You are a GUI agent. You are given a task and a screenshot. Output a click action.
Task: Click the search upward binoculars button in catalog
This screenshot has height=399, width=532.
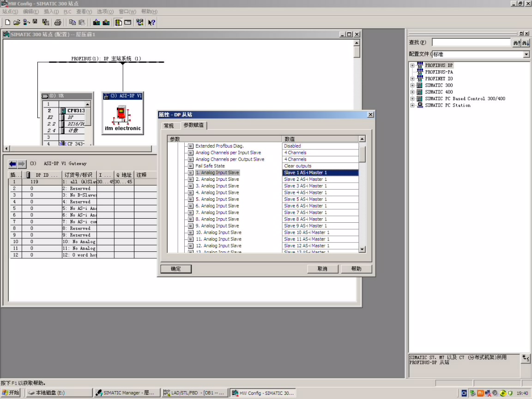click(517, 43)
